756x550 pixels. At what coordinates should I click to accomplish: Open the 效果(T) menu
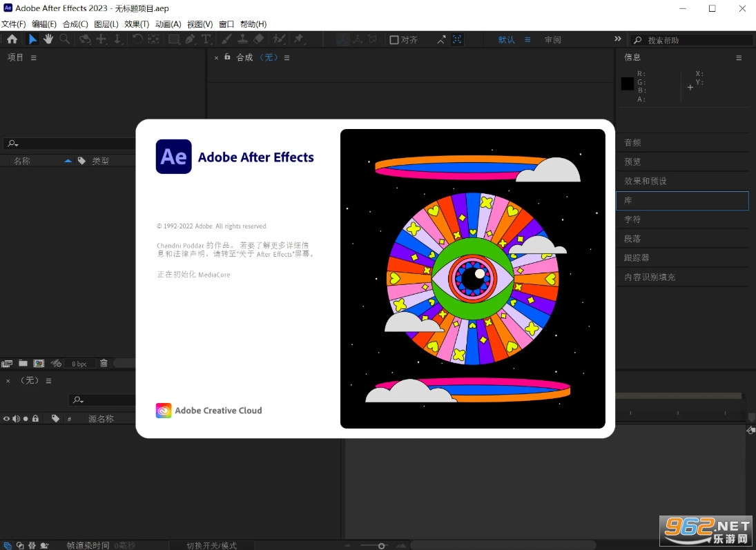[x=137, y=24]
